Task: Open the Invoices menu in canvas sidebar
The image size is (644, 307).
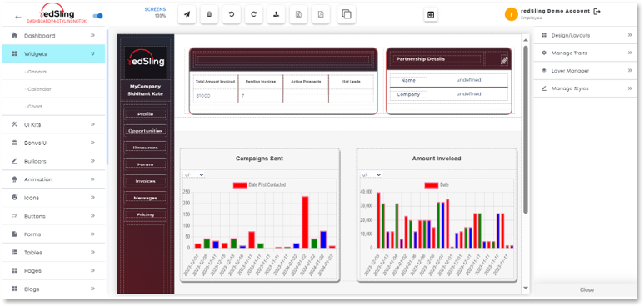Action: (146, 181)
